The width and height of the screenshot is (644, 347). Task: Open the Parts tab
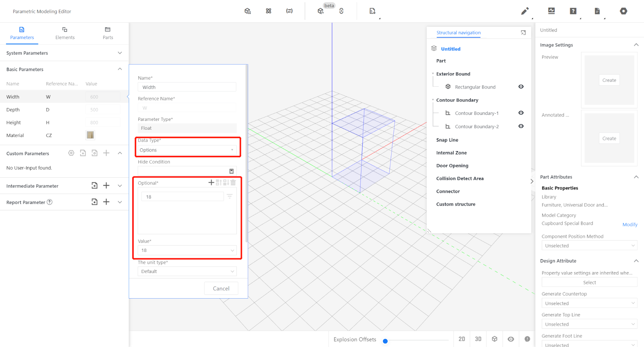pyautogui.click(x=107, y=33)
